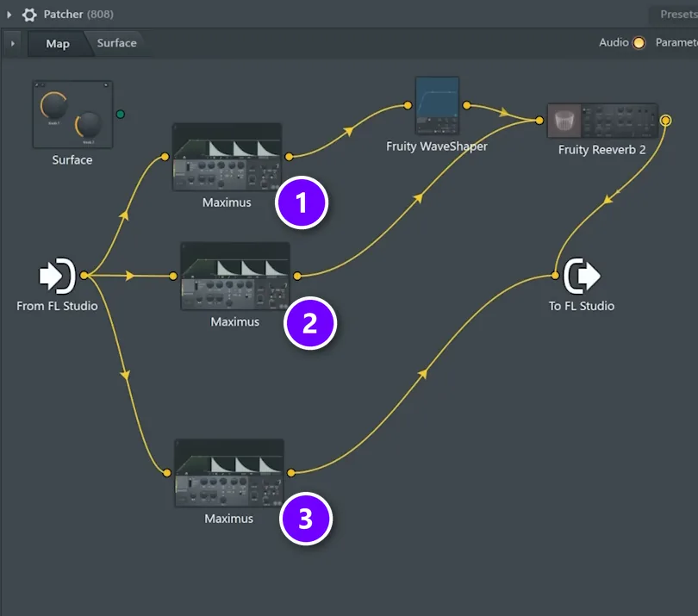Toggle the Audio connections indicator

click(639, 43)
